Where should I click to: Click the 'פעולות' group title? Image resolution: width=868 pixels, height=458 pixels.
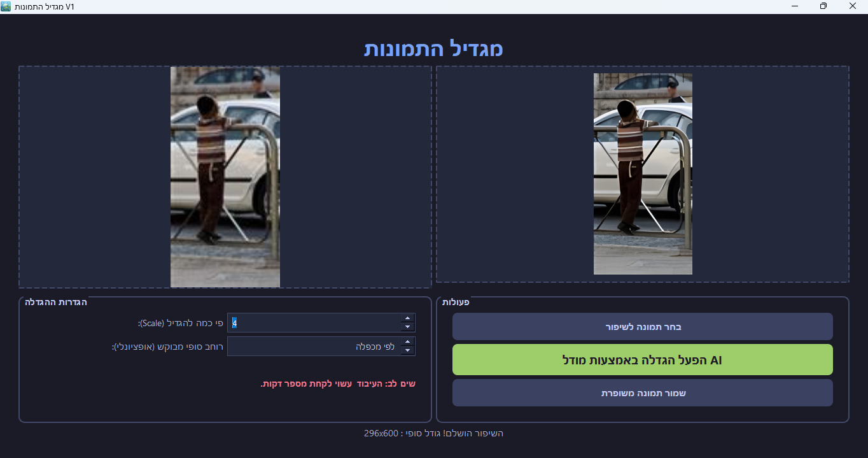tap(456, 302)
